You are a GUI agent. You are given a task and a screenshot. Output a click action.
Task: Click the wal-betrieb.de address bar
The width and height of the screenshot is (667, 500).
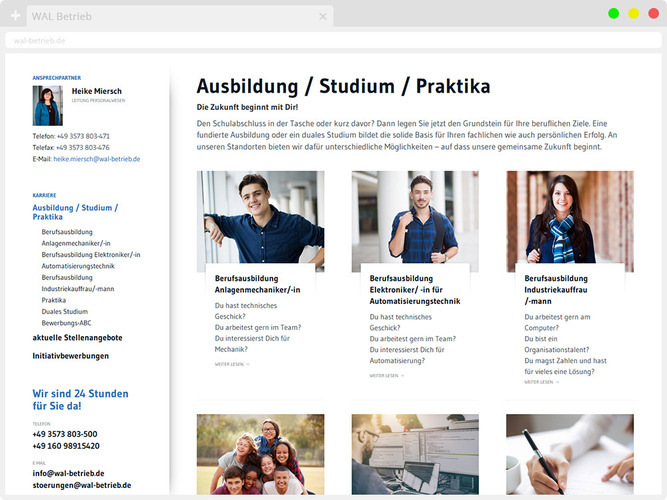(x=300, y=41)
